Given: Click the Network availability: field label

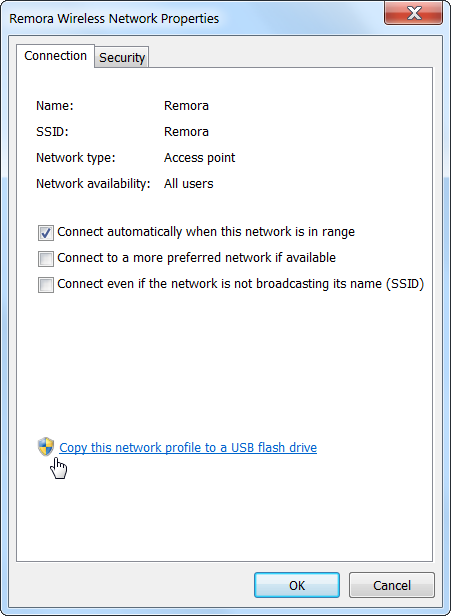Looking at the screenshot, I should 93,183.
